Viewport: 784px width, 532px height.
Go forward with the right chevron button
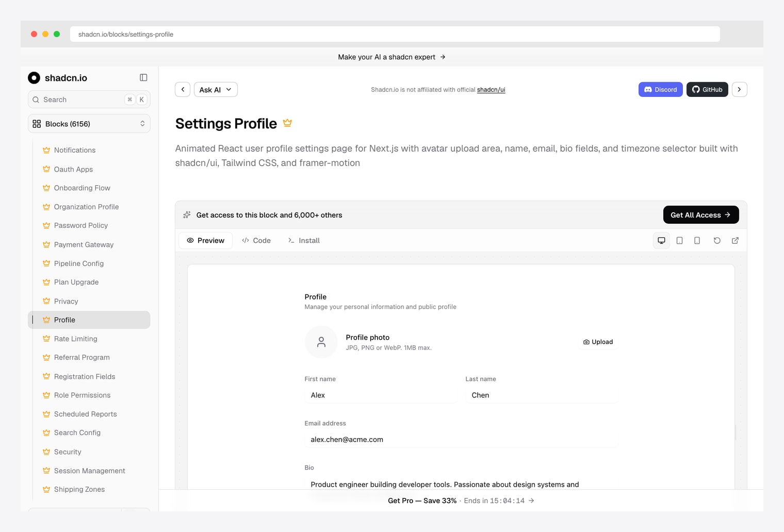pyautogui.click(x=739, y=90)
